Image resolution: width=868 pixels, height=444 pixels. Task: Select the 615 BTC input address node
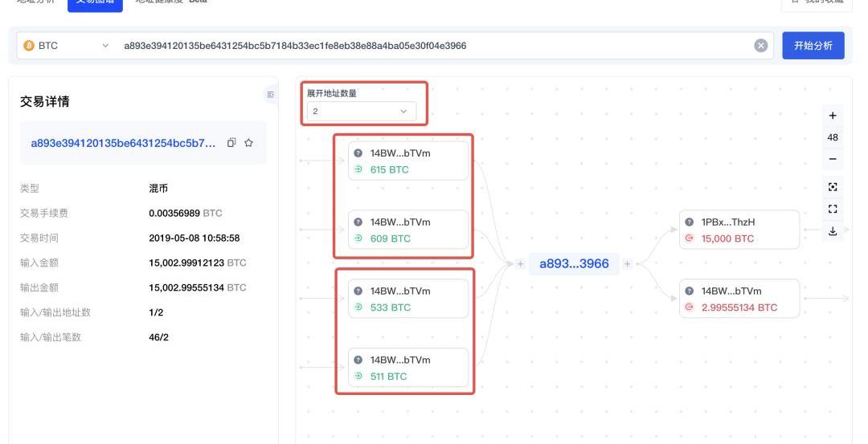(x=407, y=161)
